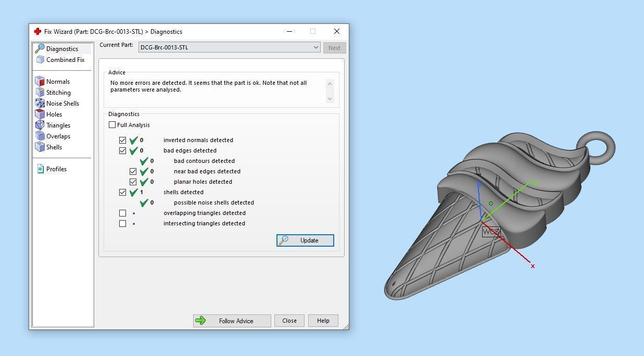Click the green origin point marker in viewport
The image size is (644, 356).
coord(491,204)
